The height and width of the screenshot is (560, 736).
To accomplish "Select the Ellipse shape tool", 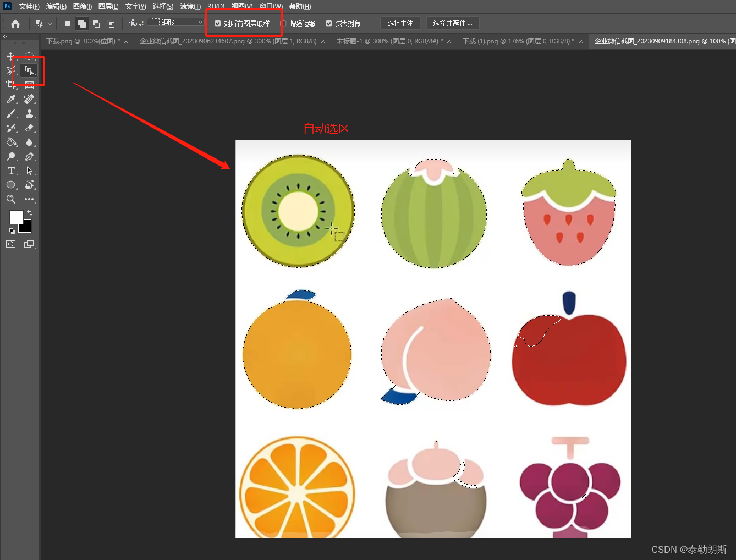I will (x=10, y=185).
